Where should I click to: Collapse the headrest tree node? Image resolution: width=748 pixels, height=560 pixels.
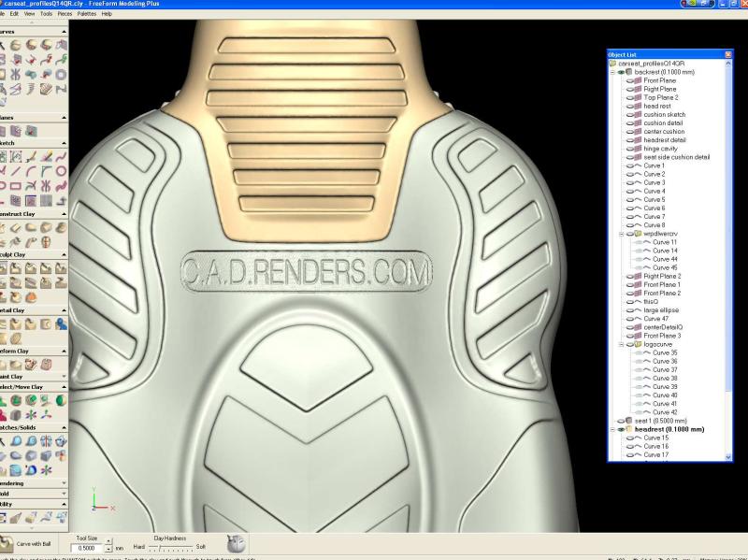(612, 429)
